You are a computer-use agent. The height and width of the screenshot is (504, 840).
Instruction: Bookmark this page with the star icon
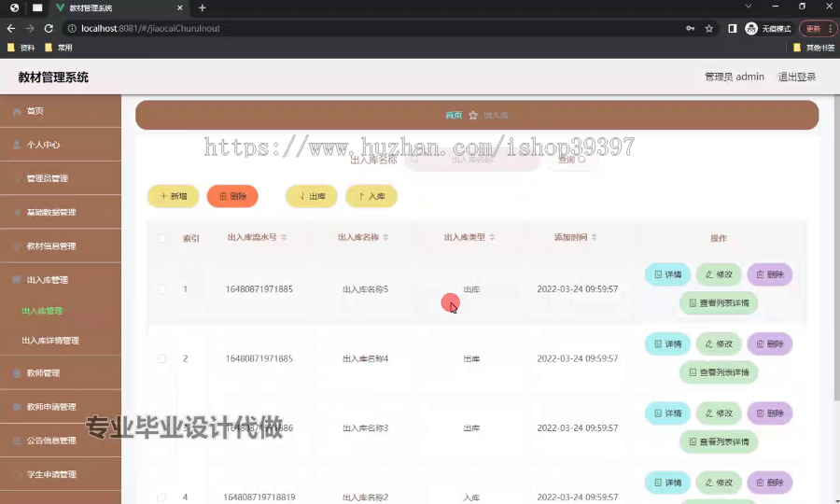click(x=708, y=28)
